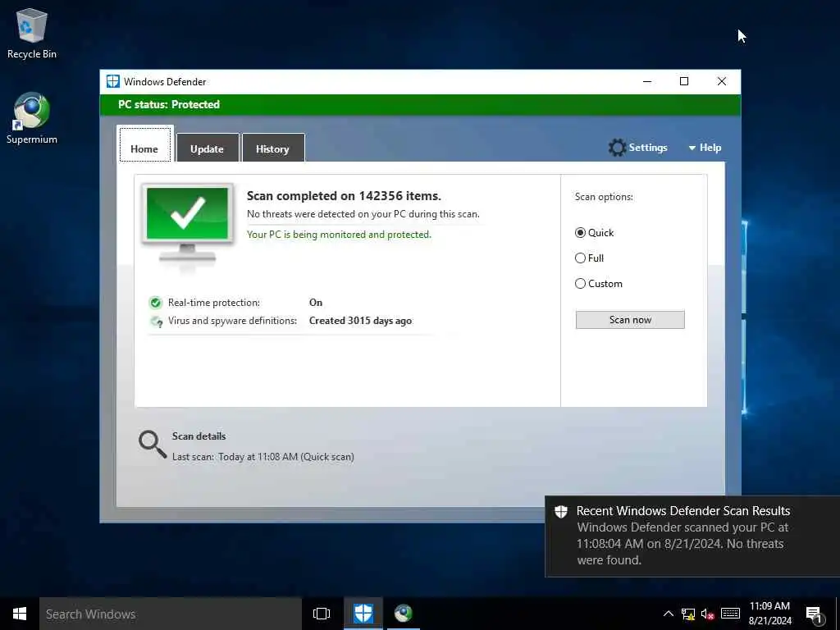Click the Real-time protection green check icon
This screenshot has width=840, height=630.
155,303
